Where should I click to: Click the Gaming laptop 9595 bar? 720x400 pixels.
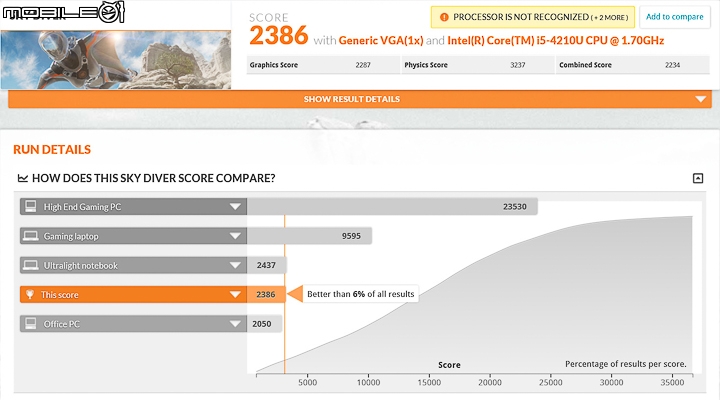(x=309, y=236)
